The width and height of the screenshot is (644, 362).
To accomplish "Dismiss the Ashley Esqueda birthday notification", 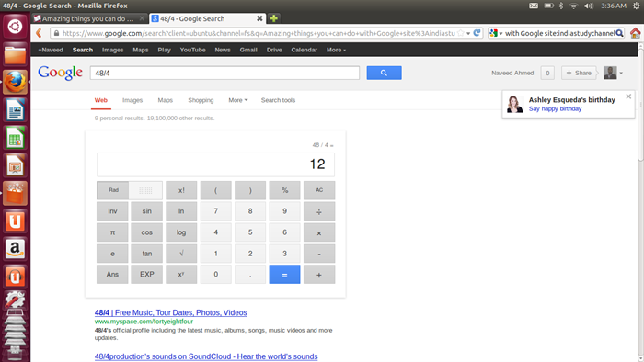I will click(628, 96).
